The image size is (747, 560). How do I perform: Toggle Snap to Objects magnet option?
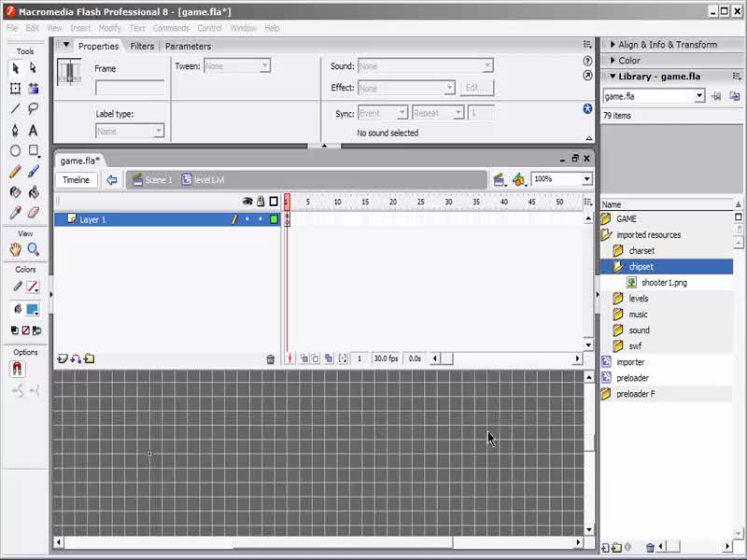click(x=17, y=370)
